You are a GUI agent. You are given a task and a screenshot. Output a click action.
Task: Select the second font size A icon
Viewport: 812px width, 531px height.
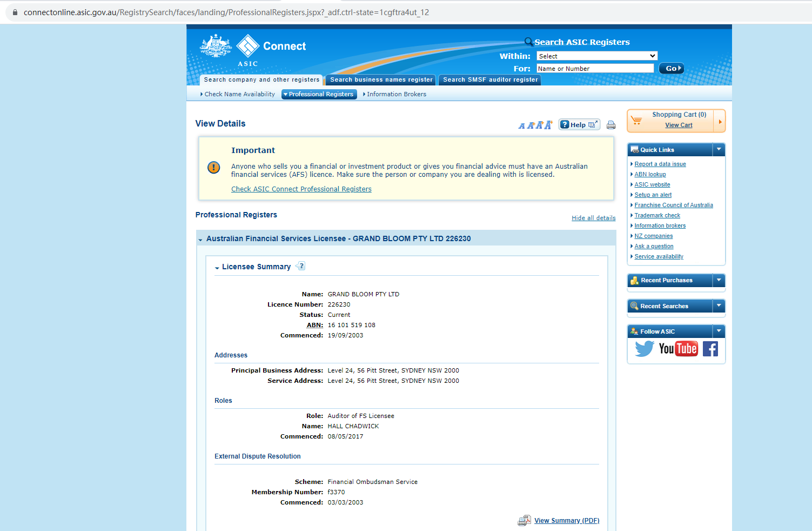pos(531,125)
